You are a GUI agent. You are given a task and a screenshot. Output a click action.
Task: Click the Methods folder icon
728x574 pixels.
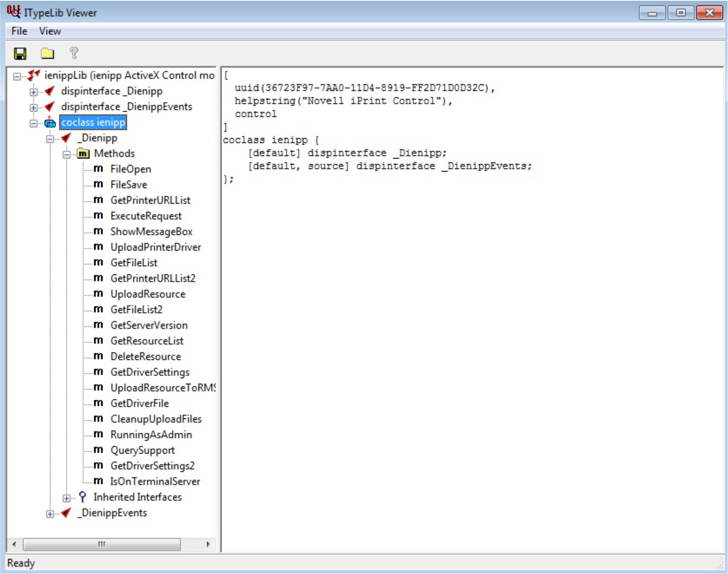83,153
